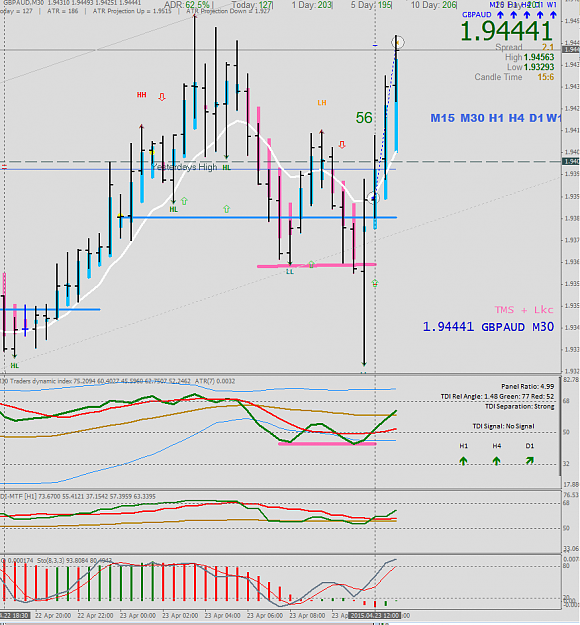Click the 17.88 level on TDI scale

tap(571, 484)
